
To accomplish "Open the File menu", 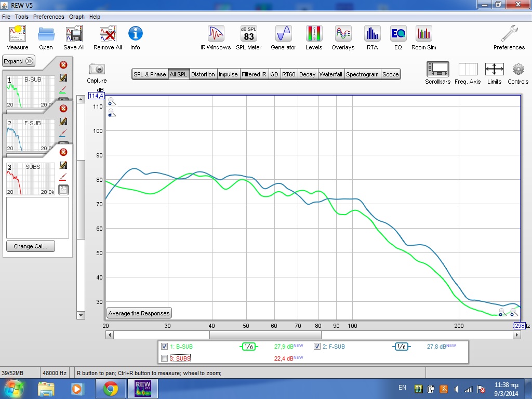I will (x=6, y=17).
